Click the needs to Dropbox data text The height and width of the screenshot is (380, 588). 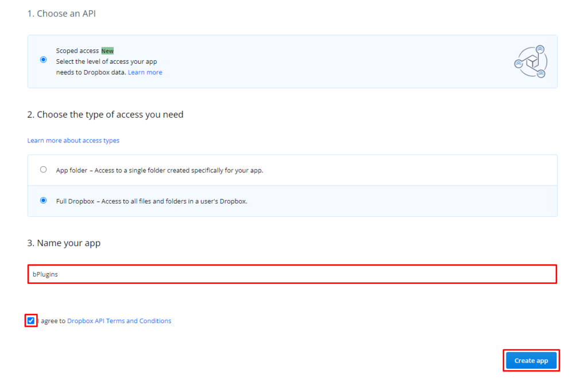tap(91, 72)
